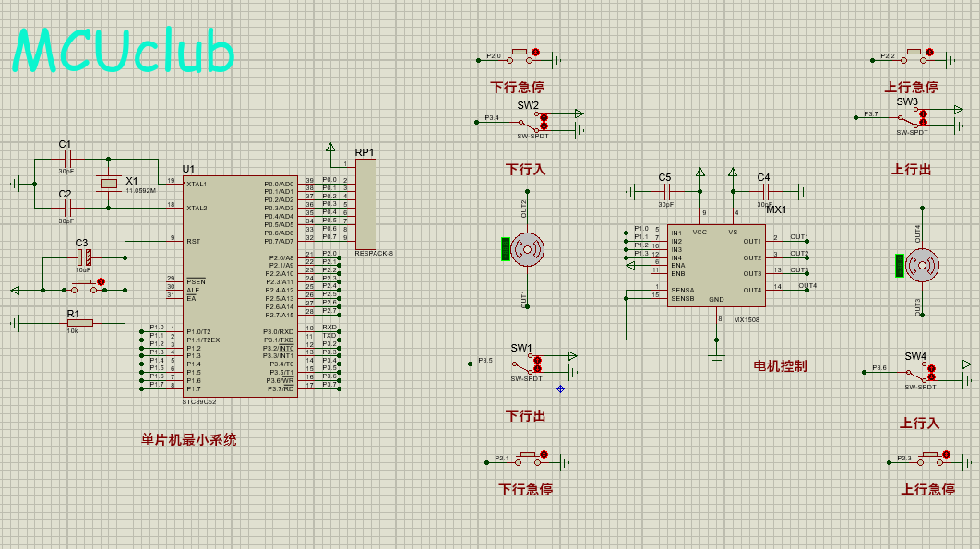Screen dimensions: 980x549
Task: Select the MX1 motor driver chip
Action: point(716,266)
